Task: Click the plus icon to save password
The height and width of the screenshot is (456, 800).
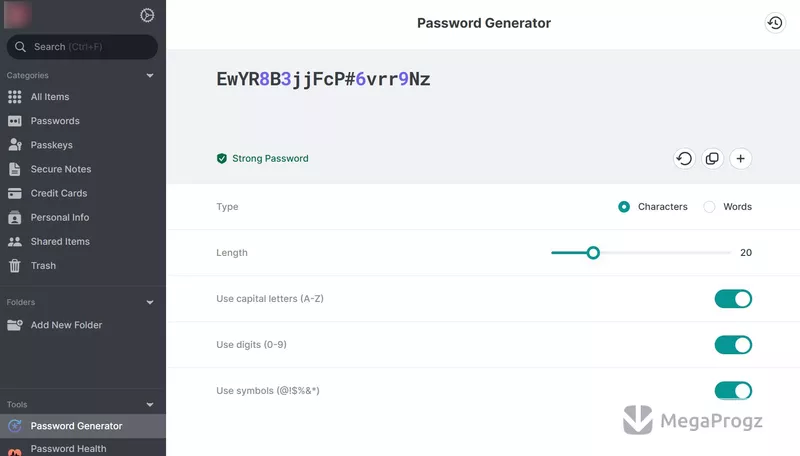Action: pyautogui.click(x=740, y=159)
